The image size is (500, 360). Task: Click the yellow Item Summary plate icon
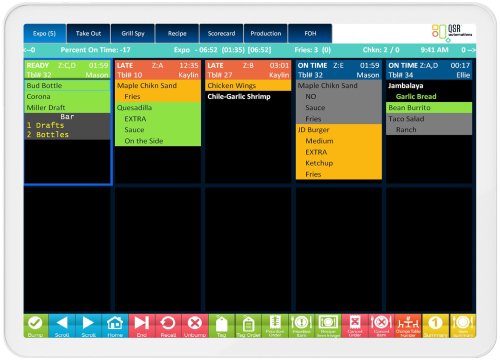[x=463, y=326]
